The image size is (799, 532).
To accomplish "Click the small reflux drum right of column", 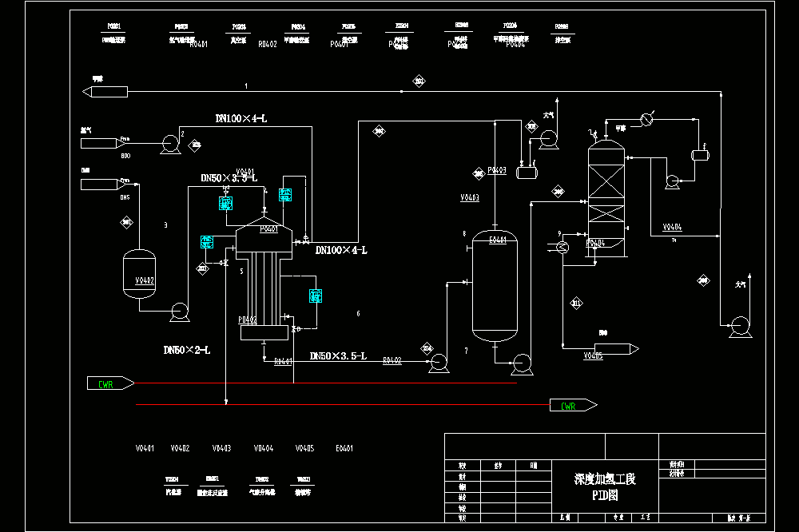I will [700, 155].
